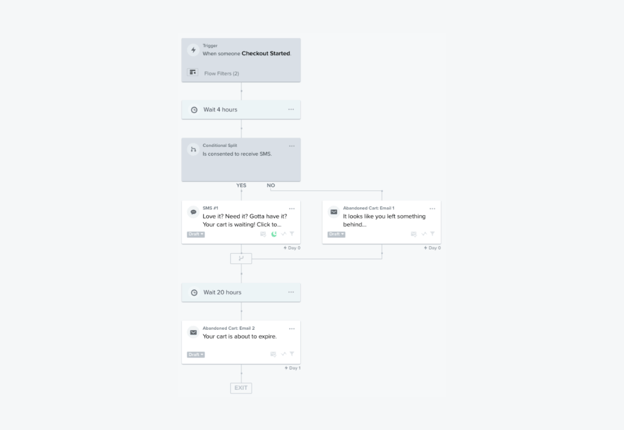Open the three-dot menu on Conditional Split
This screenshot has height=430, width=624.
292,146
